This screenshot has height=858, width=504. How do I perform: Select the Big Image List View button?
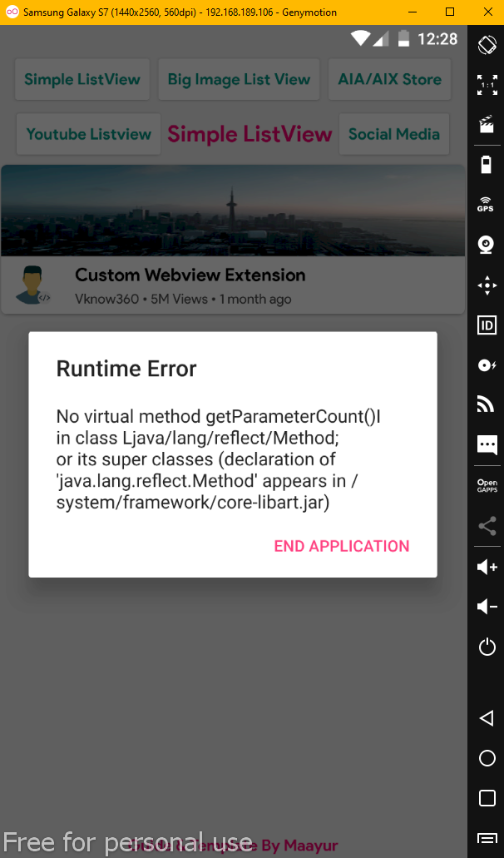coord(239,79)
